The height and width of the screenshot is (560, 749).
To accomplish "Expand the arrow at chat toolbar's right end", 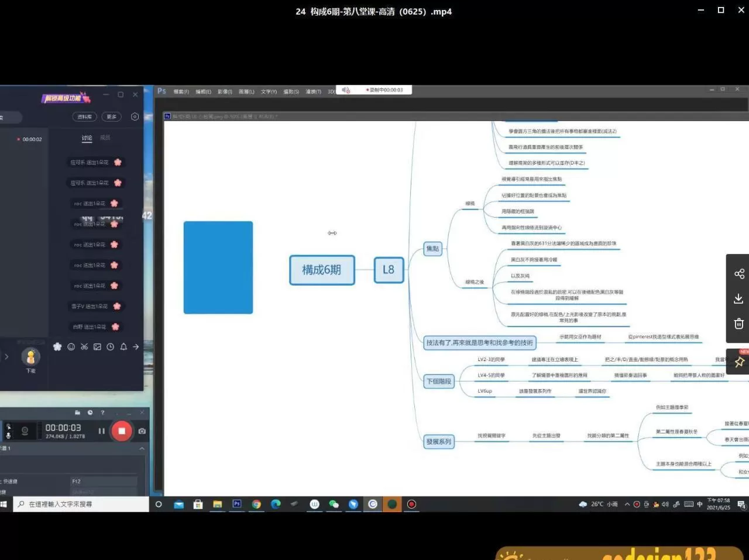I will (x=136, y=347).
